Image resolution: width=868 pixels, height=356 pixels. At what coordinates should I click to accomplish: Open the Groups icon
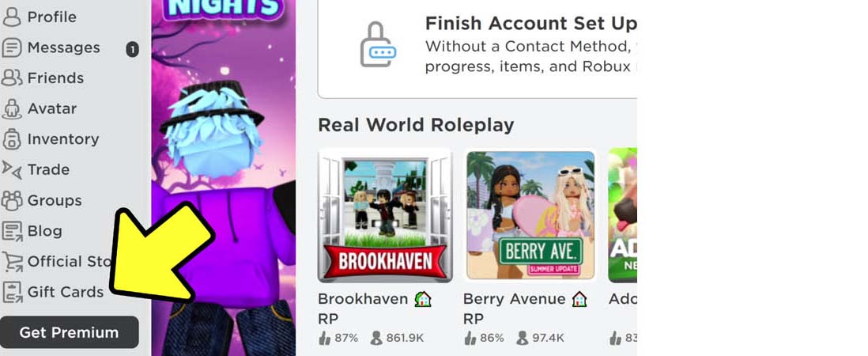pyautogui.click(x=11, y=200)
